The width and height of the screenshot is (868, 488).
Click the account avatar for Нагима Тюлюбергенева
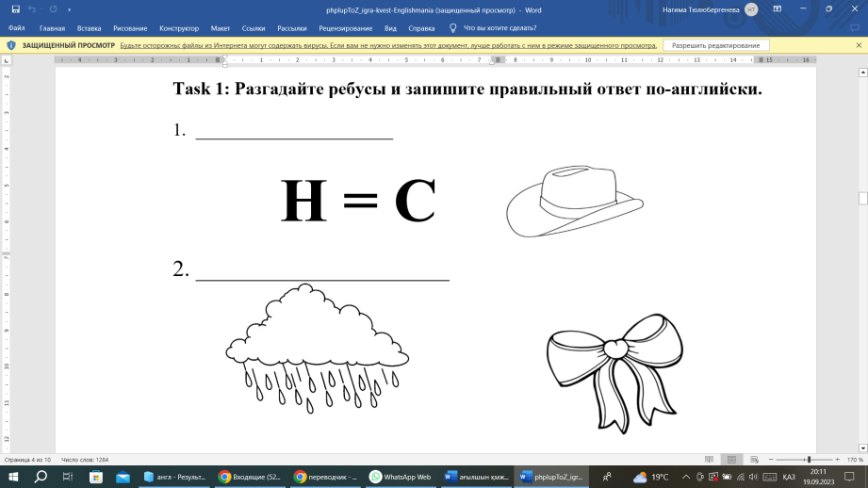tap(751, 9)
